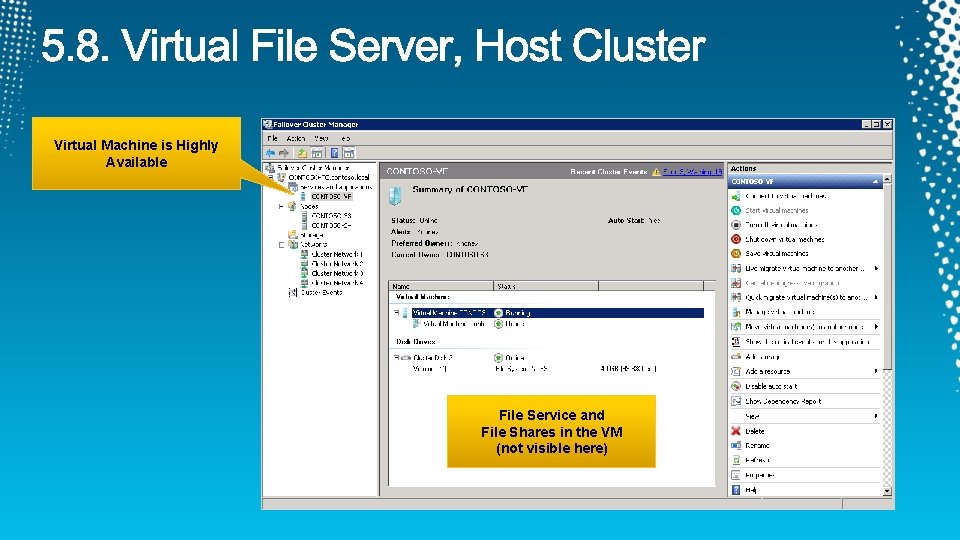Select the Storage tree node
The image size is (960, 540).
pos(312,235)
